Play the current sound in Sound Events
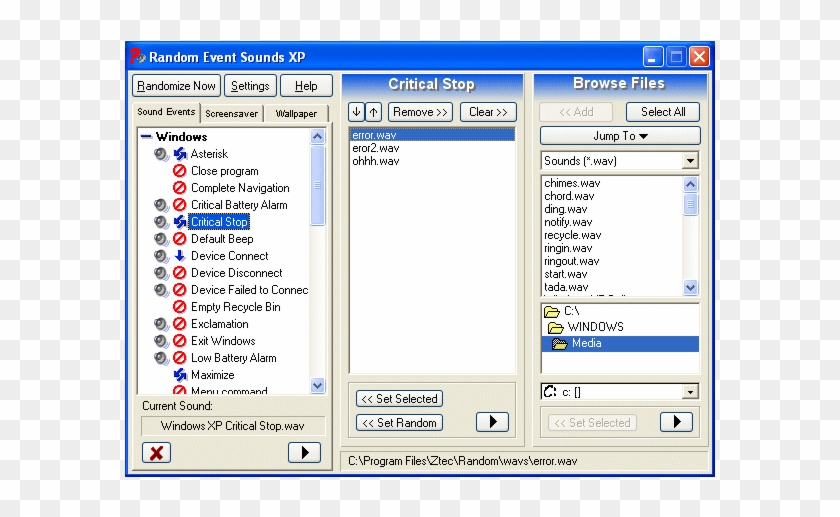The height and width of the screenshot is (517, 840). (303, 452)
